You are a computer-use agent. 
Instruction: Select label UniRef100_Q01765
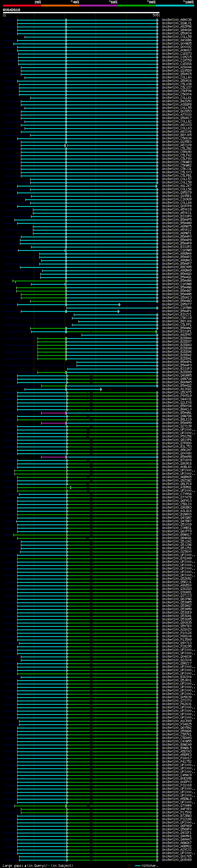177,856
